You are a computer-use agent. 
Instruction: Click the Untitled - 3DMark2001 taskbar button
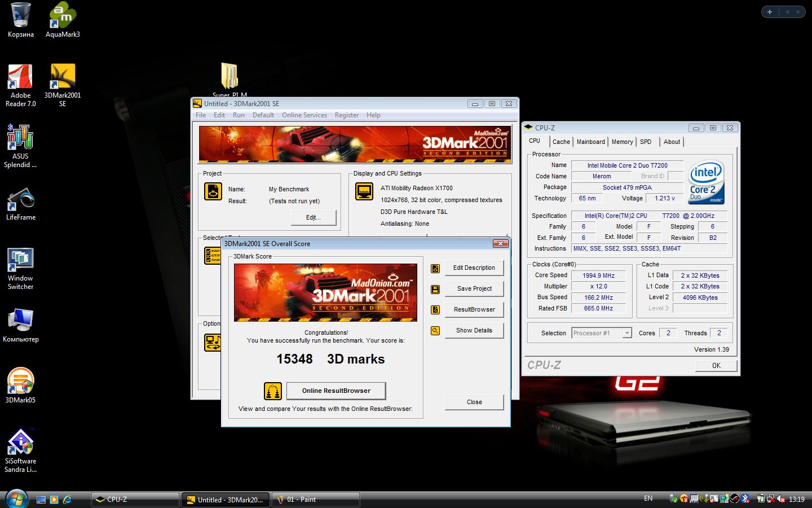click(225, 500)
